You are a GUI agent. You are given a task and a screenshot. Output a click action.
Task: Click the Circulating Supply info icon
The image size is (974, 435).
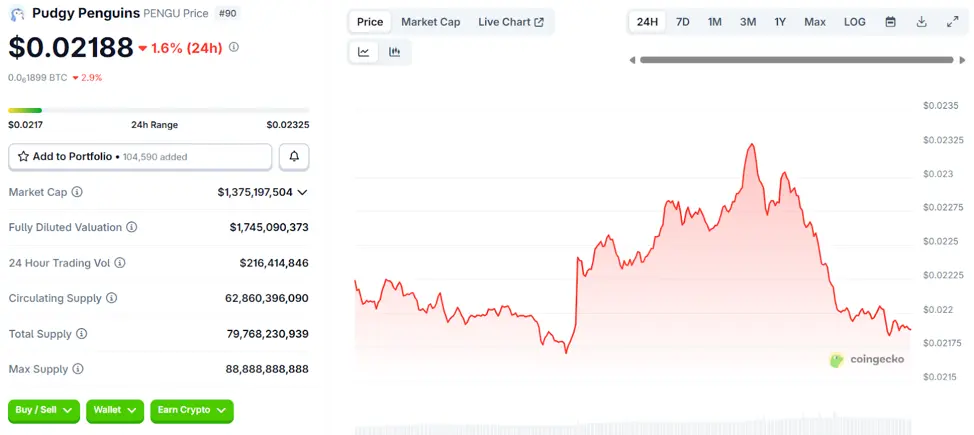tap(112, 298)
